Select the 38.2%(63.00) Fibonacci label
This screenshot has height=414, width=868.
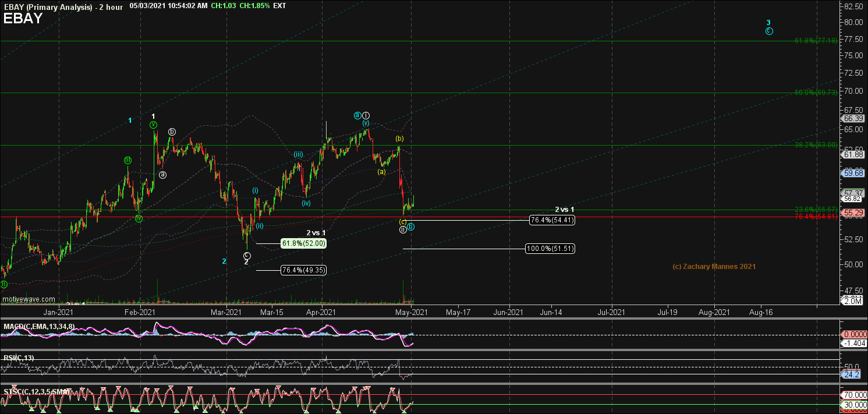(x=816, y=145)
